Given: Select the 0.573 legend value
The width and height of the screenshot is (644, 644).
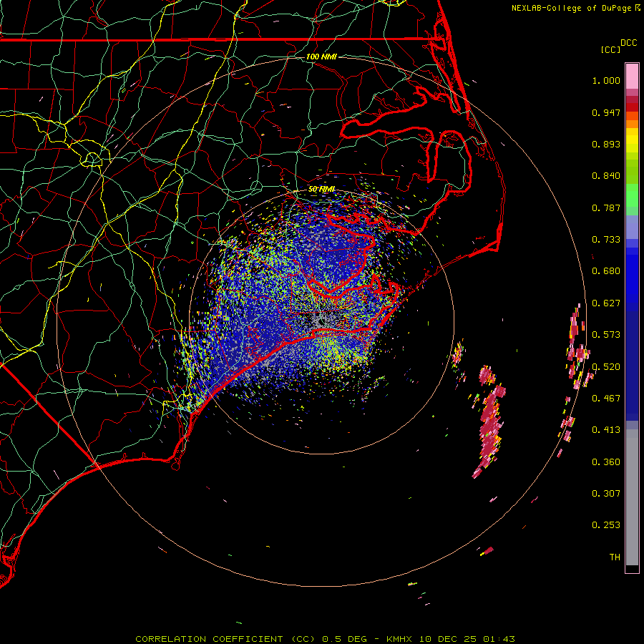Looking at the screenshot, I should 606,335.
